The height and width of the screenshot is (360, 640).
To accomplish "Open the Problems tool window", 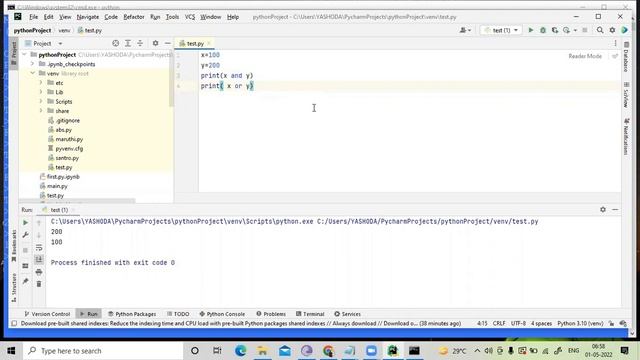I will point(271,314).
